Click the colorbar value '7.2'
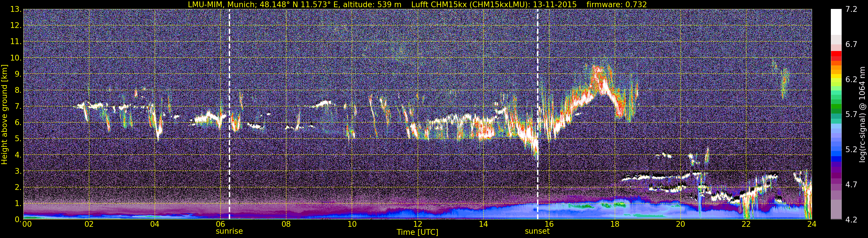The image size is (868, 238). click(851, 9)
